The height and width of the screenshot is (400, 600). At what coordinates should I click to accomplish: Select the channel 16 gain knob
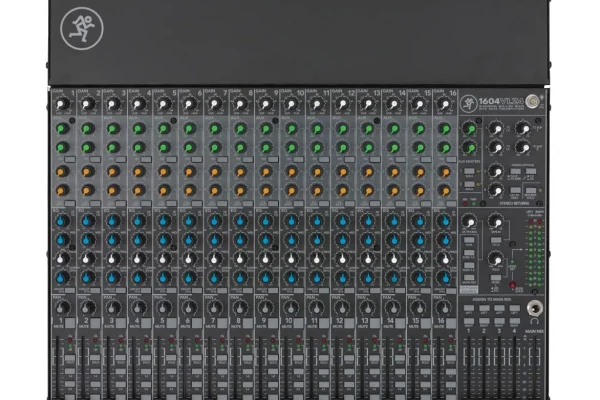(x=444, y=104)
